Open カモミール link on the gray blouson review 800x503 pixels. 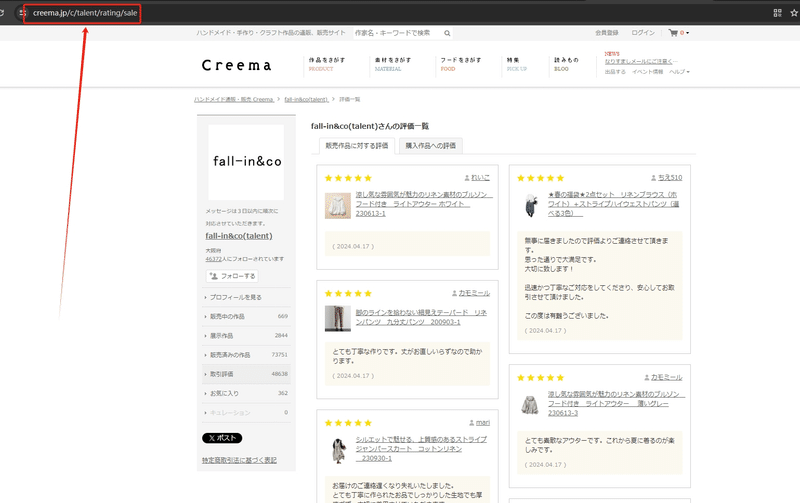666,378
